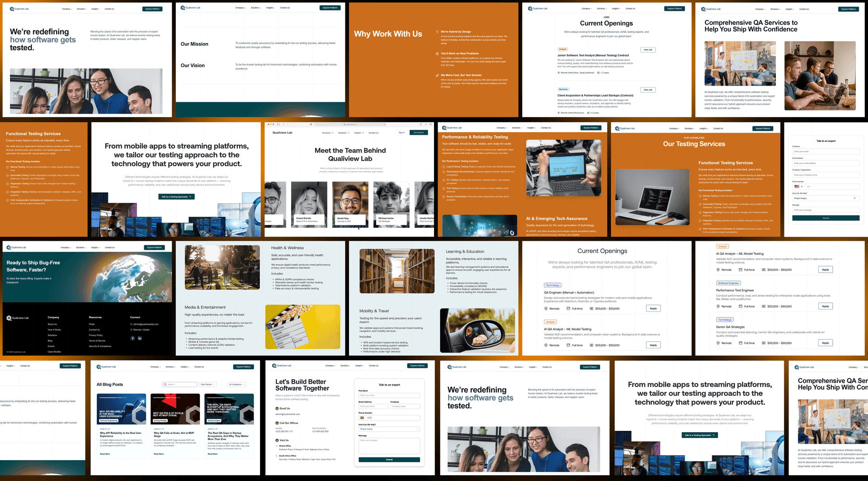
Task: Open a new Safari tab with the plus icon
Action: [x=426, y=124]
